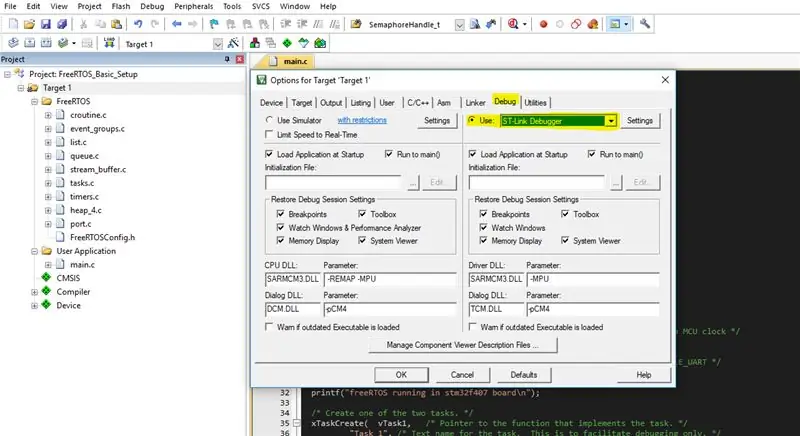Save the current file with floppy icon

click(x=46, y=24)
